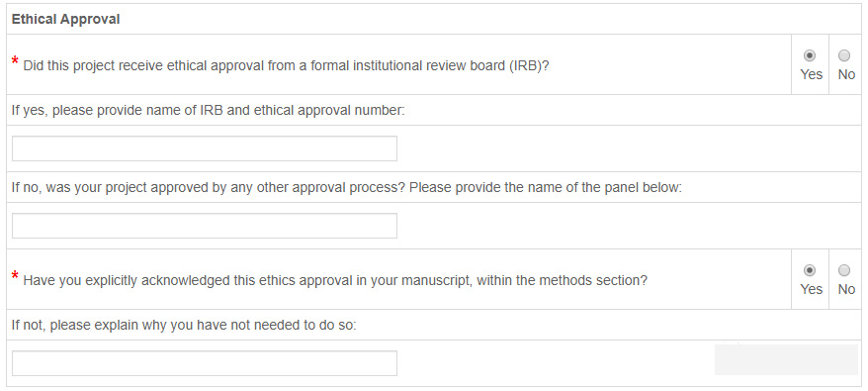This screenshot has width=868, height=391.
Task: Click the IRB name and approval number field
Action: tap(205, 148)
